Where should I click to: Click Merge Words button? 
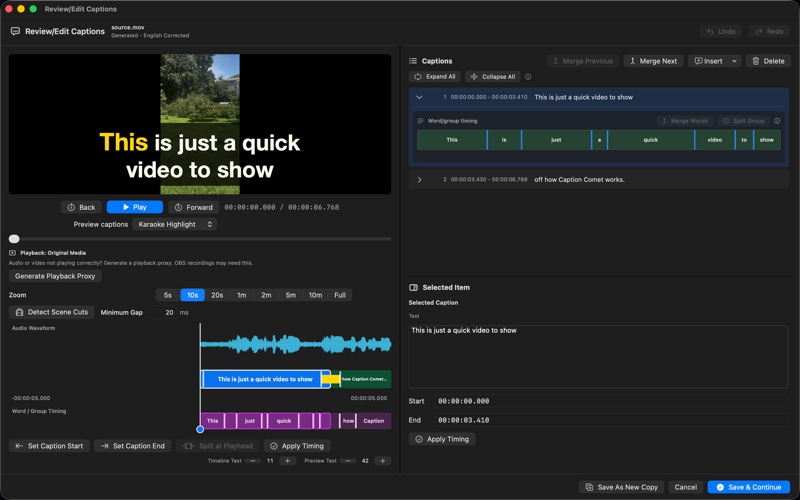(685, 121)
